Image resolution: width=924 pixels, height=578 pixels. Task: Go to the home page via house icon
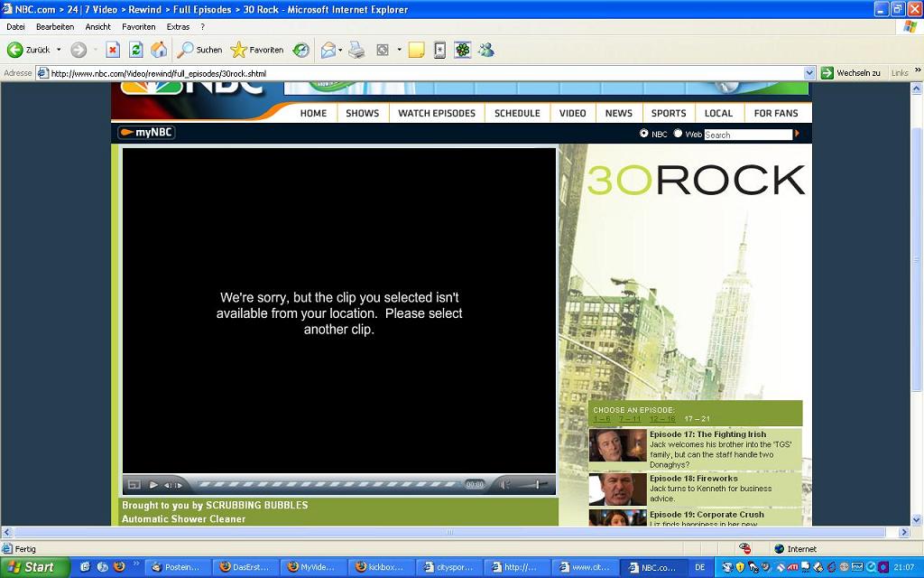point(159,51)
